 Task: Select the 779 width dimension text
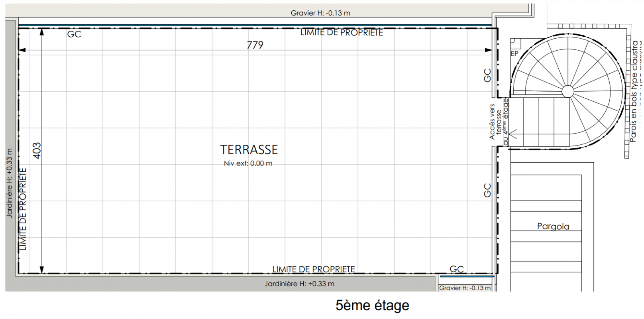click(x=255, y=45)
